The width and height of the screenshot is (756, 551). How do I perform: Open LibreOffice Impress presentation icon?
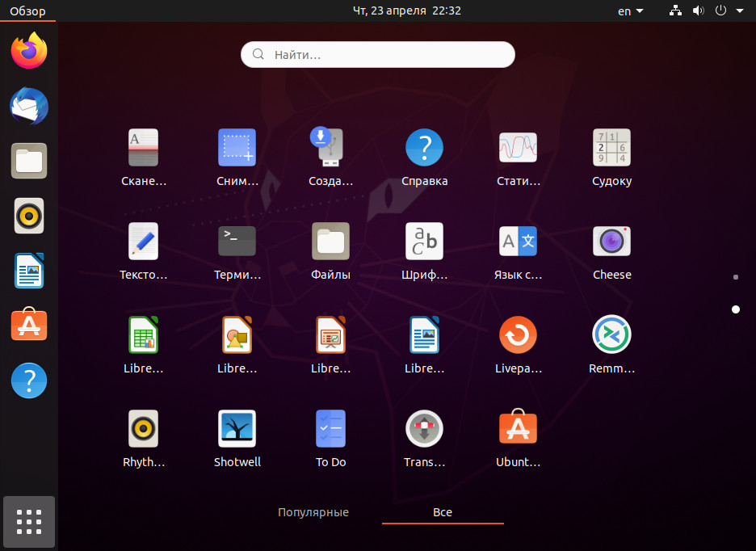pyautogui.click(x=330, y=334)
